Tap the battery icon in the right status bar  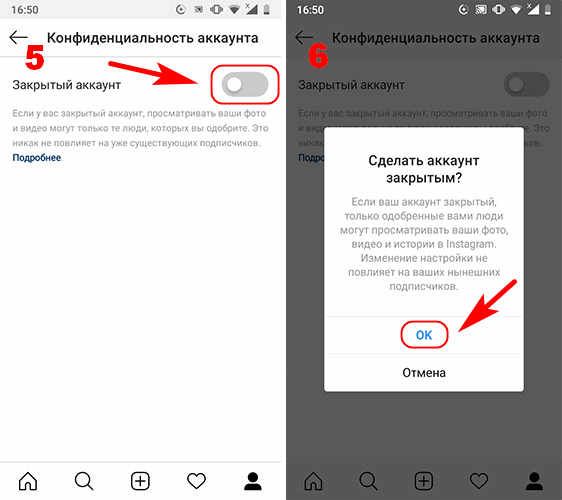[548, 10]
